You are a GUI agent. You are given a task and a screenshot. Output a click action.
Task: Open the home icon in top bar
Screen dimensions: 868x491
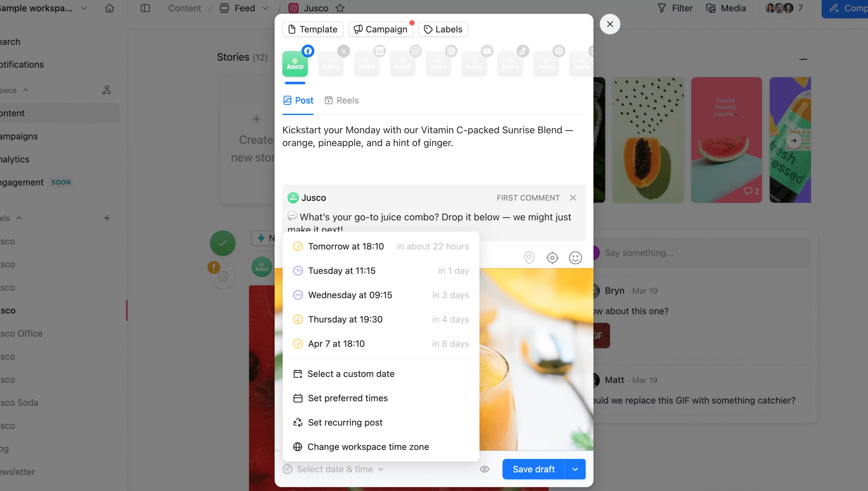pos(110,8)
